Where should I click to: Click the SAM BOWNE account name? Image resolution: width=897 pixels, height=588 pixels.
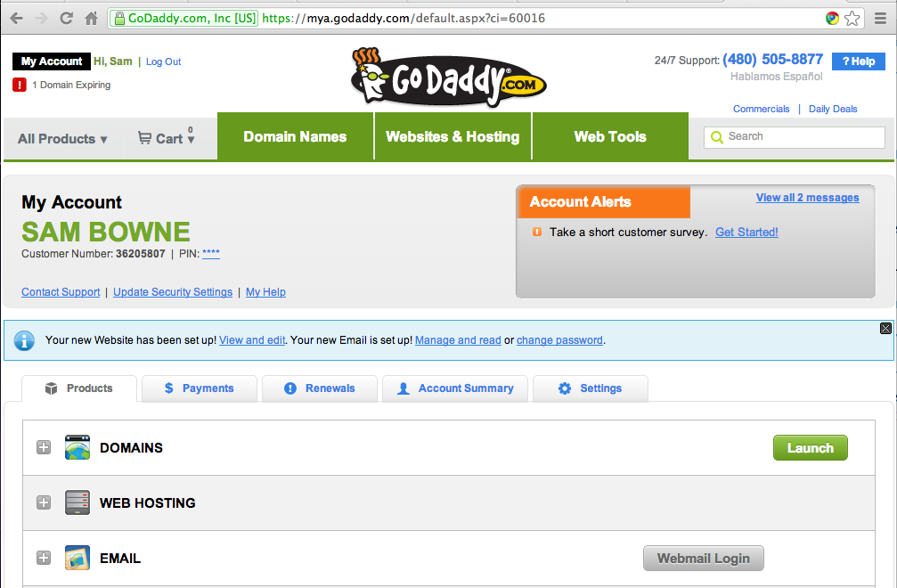pyautogui.click(x=106, y=232)
